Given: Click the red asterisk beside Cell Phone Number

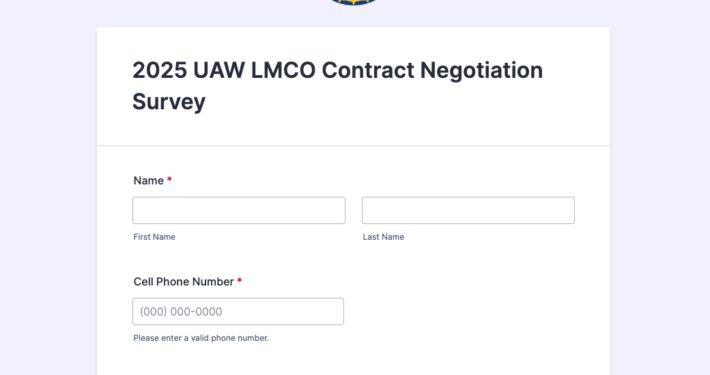Looking at the screenshot, I should (x=240, y=281).
